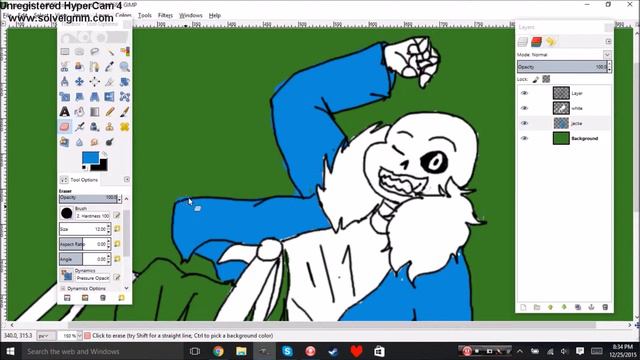The width and height of the screenshot is (640, 360).
Task: Expand the Dynamics Options section
Action: pos(63,288)
